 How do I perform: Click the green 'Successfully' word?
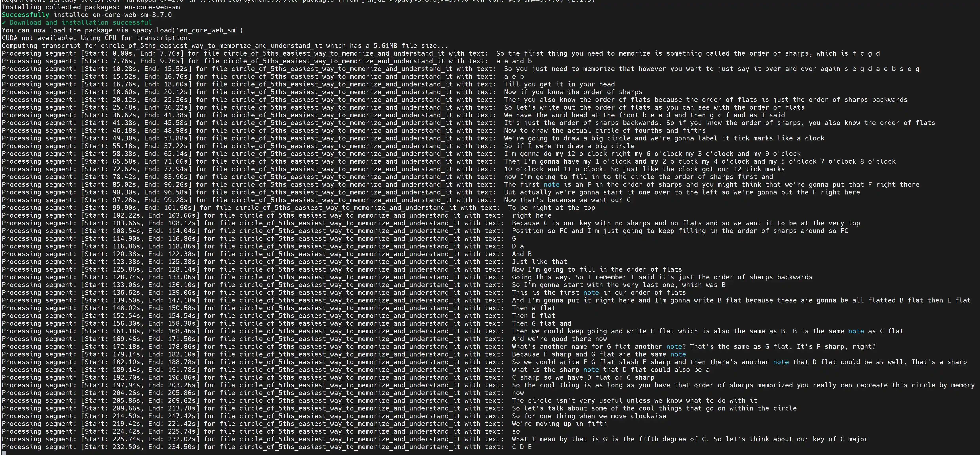tap(25, 15)
